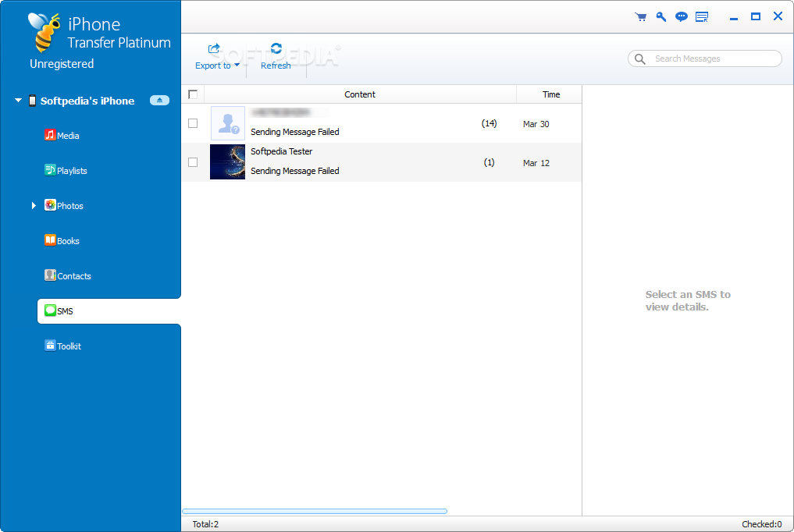Check the Softpedia Tester conversation checkbox
Viewport: 794px width, 532px height.
193,162
